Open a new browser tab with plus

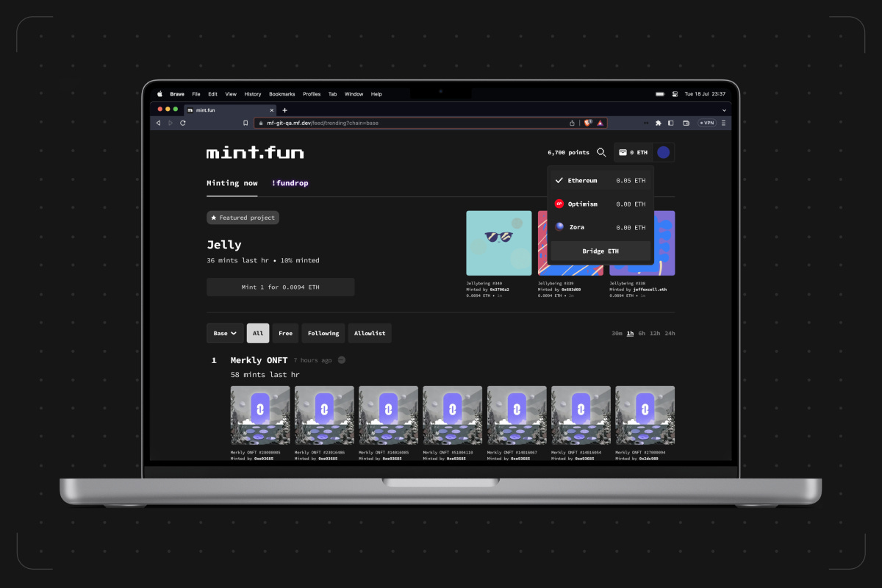pos(285,110)
